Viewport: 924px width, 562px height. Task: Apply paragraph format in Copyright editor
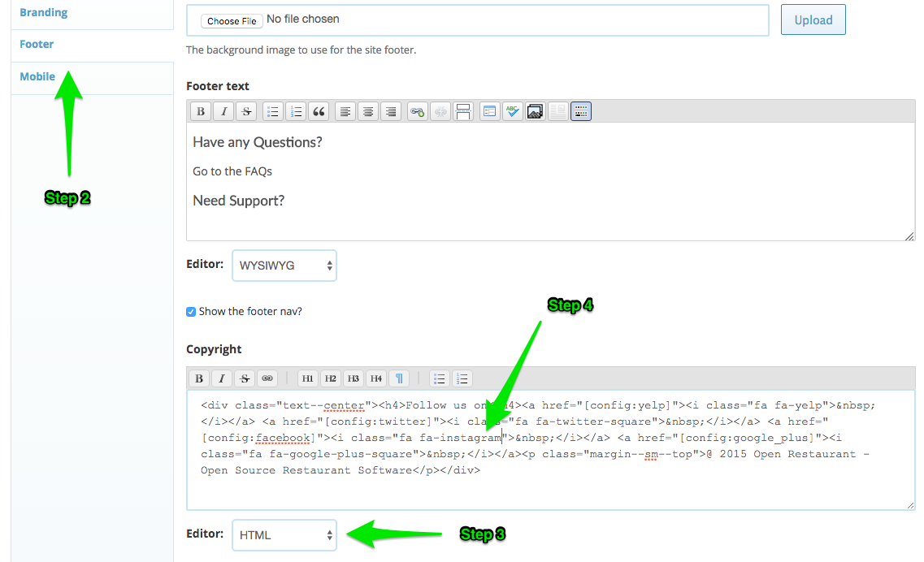399,378
